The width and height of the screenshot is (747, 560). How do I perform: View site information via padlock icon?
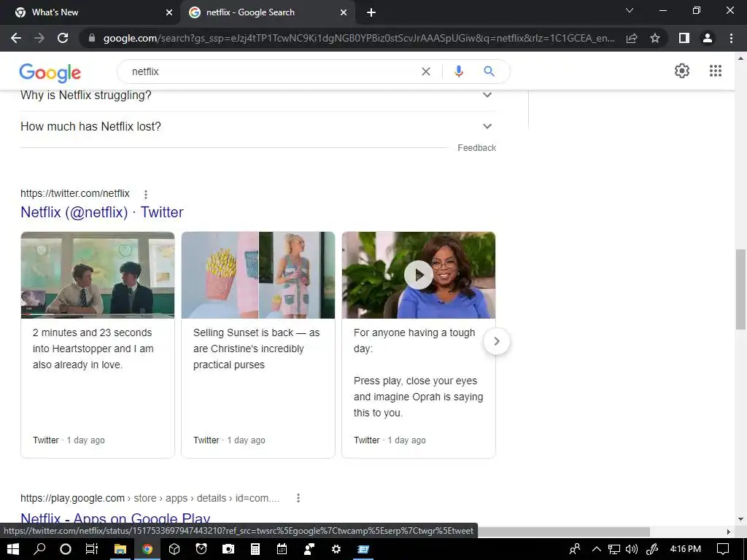(x=92, y=38)
